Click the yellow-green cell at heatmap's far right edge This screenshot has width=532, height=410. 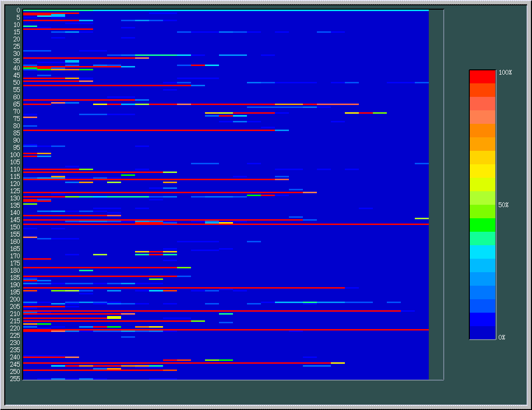422,218
